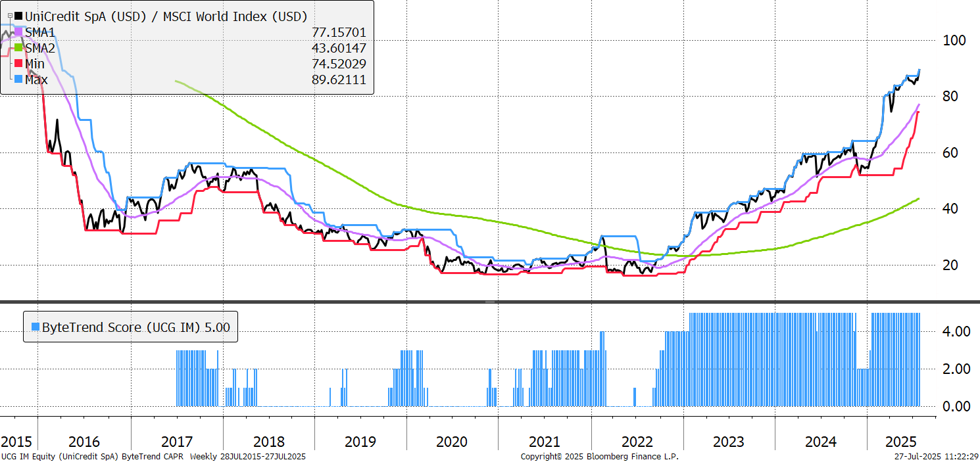
Task: Select the SMA2 legend label
Action: point(41,48)
